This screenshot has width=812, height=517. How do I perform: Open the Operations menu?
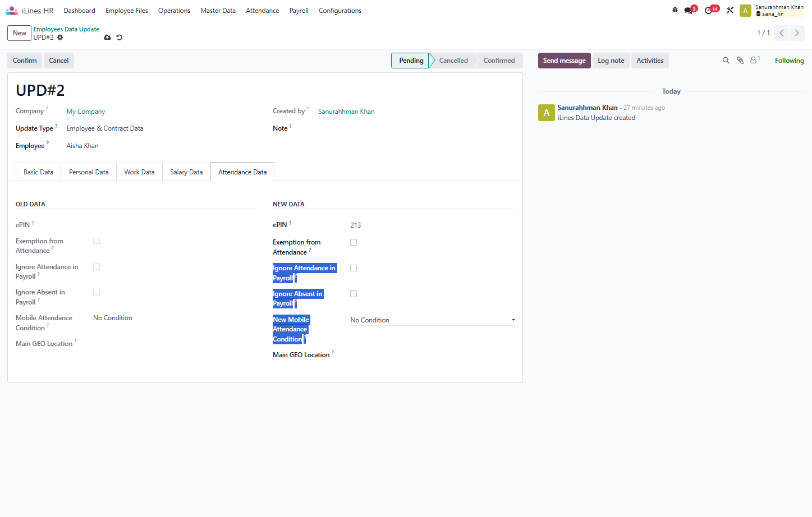coord(174,11)
